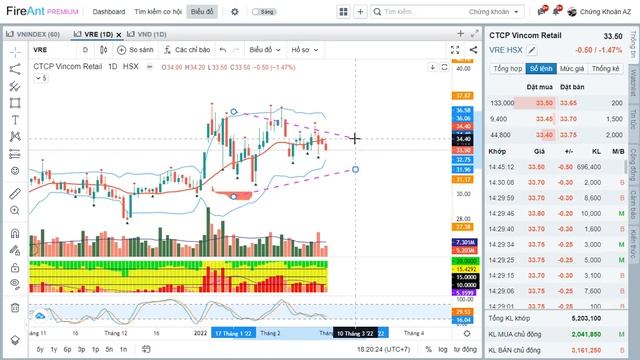Toggle log scale mode
Viewport: 640px width, 360px height.
pyautogui.click(x=443, y=349)
